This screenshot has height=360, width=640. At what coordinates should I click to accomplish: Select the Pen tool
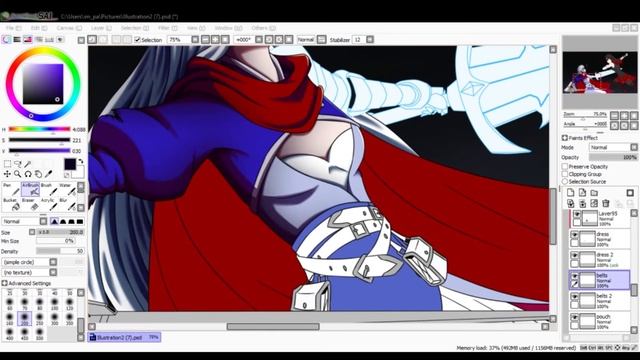pyautogui.click(x=11, y=189)
